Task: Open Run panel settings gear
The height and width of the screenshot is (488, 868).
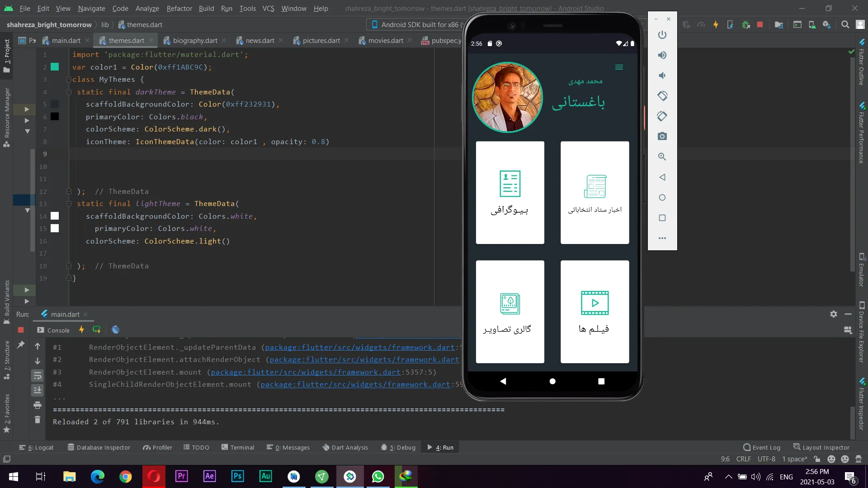Action: tap(834, 314)
